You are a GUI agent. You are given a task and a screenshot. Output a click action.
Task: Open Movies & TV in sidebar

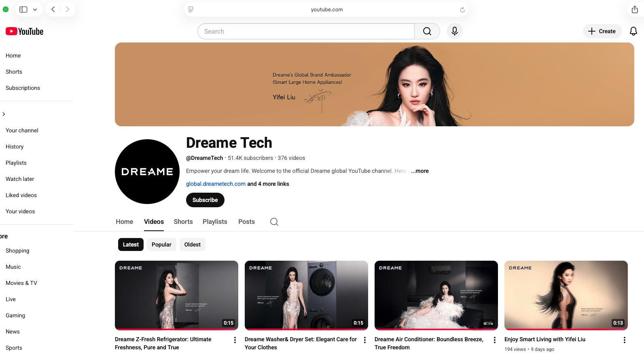pyautogui.click(x=21, y=283)
